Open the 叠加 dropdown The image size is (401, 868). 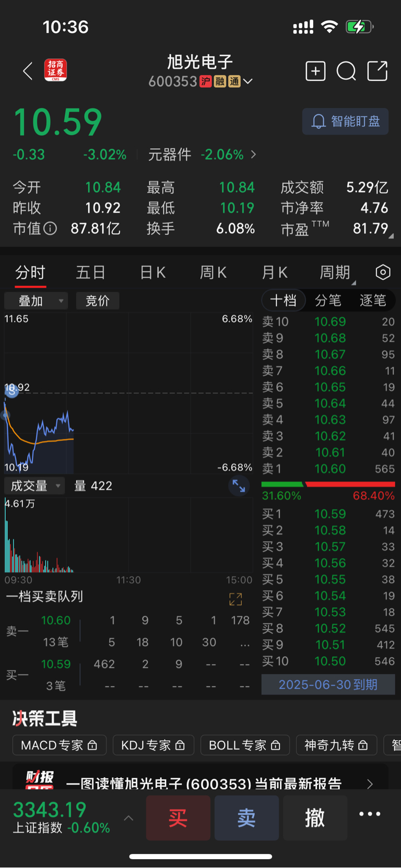36,301
